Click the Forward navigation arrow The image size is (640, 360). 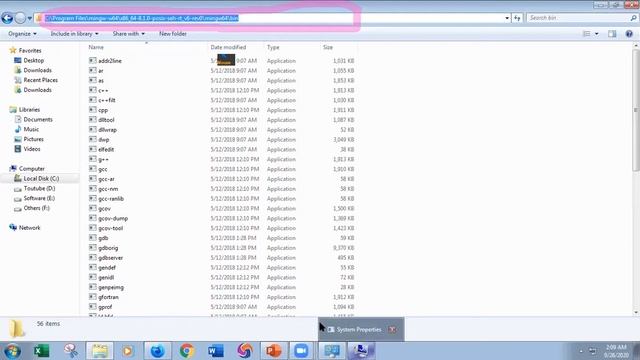20,18
